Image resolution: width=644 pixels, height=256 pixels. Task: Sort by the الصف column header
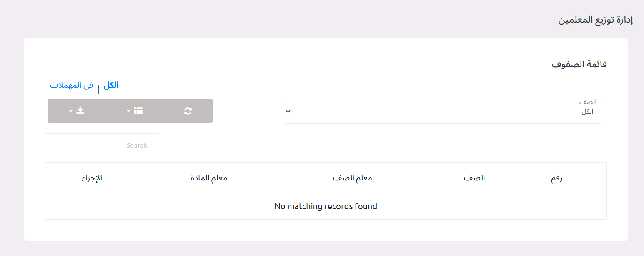pyautogui.click(x=474, y=178)
